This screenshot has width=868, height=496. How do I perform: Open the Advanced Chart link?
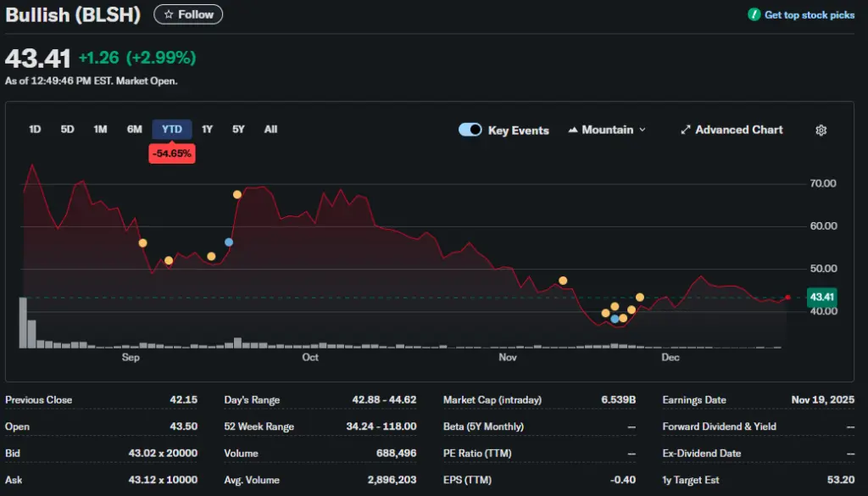point(738,130)
